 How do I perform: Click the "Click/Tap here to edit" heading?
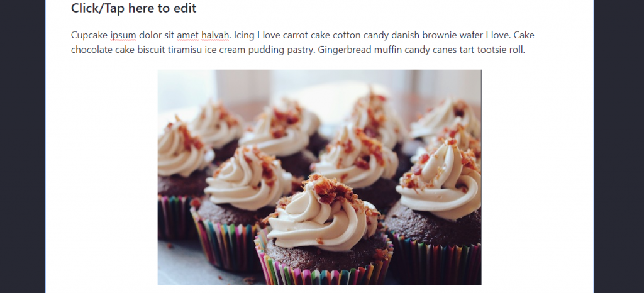pos(133,8)
